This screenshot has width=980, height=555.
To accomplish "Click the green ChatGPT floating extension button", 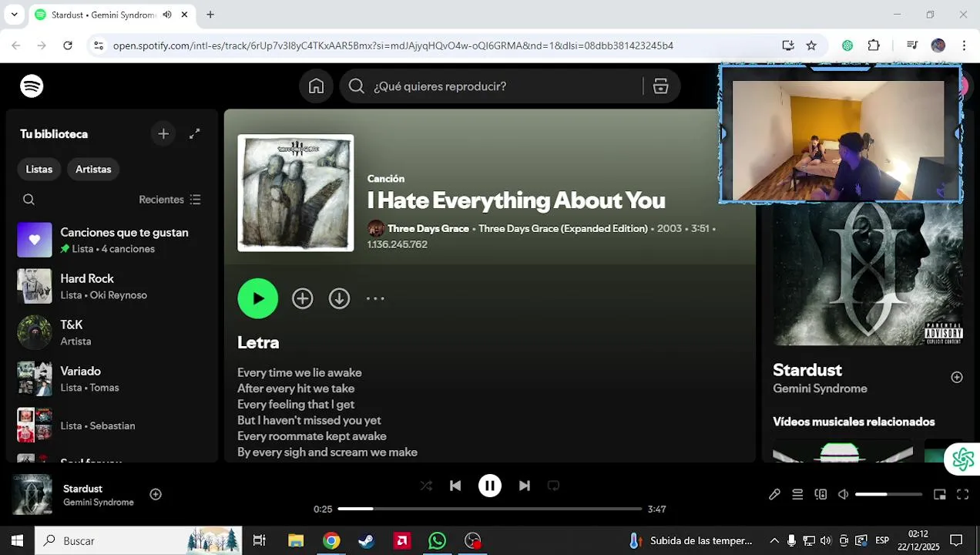I will [962, 459].
